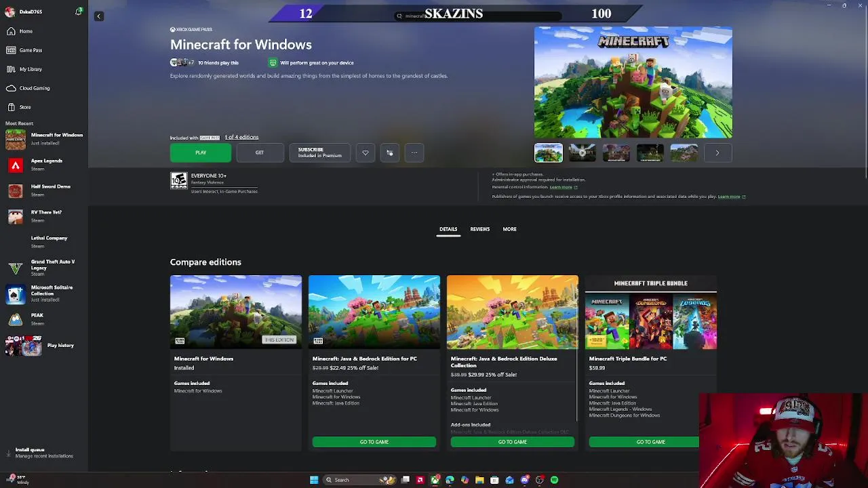Screen dimensions: 868x488
Task: Open PEAK in Most Recent
Action: click(44, 319)
